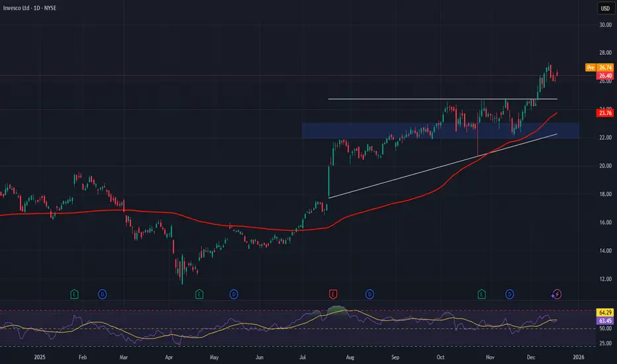Click the 50.00 RSI axis label
The width and height of the screenshot is (617, 364).
tap(605, 328)
